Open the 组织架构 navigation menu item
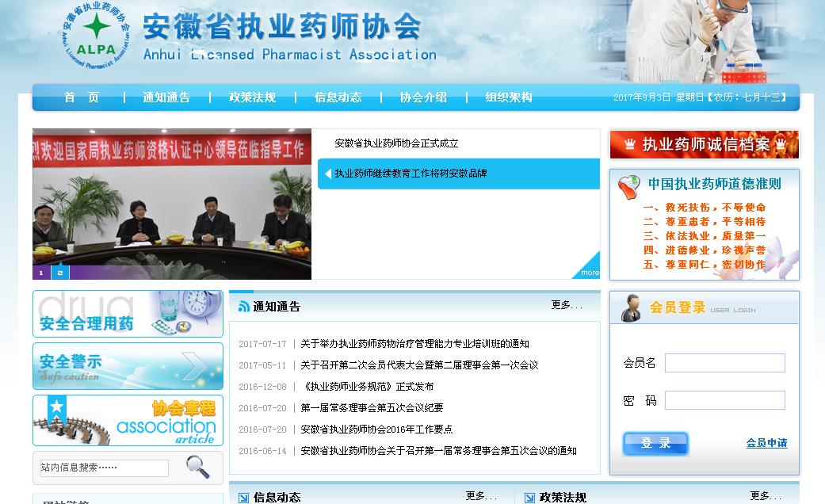The height and width of the screenshot is (504, 825). tap(509, 97)
